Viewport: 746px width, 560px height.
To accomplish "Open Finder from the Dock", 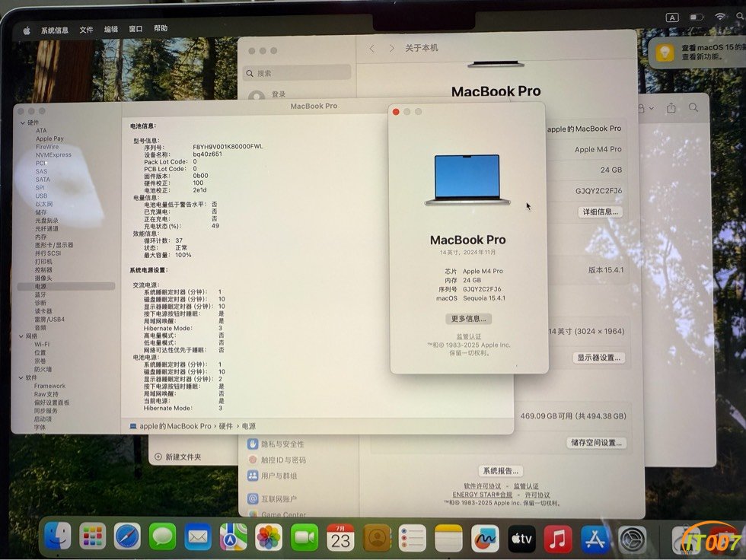I will [x=58, y=536].
